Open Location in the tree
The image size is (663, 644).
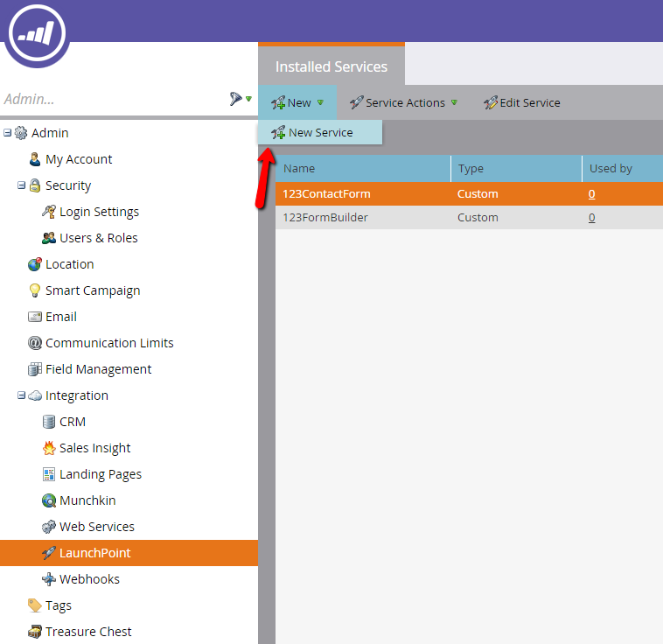point(69,264)
